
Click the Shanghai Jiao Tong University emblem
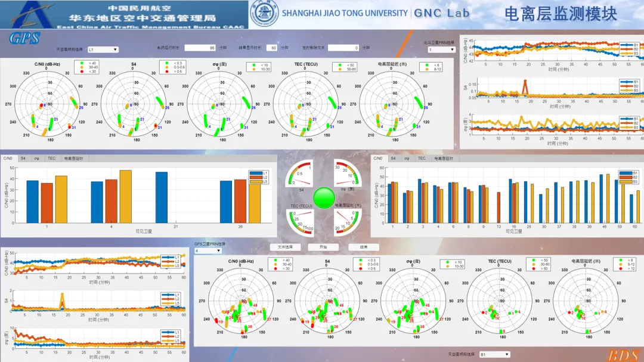point(264,14)
